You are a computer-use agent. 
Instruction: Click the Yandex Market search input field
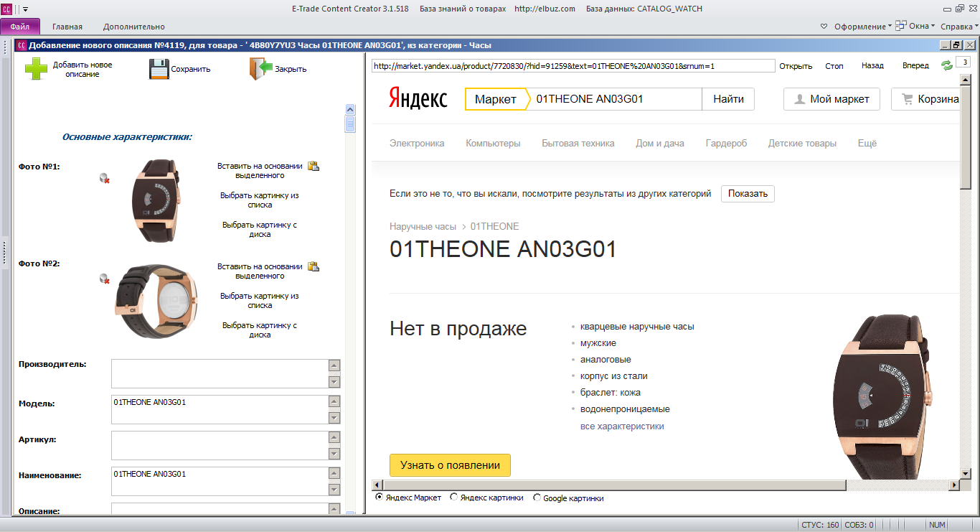616,99
